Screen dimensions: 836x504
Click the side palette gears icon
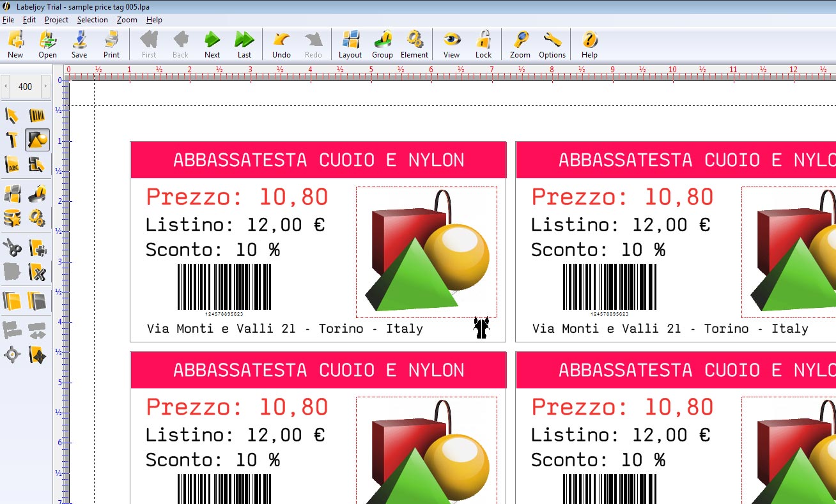pyautogui.click(x=37, y=218)
